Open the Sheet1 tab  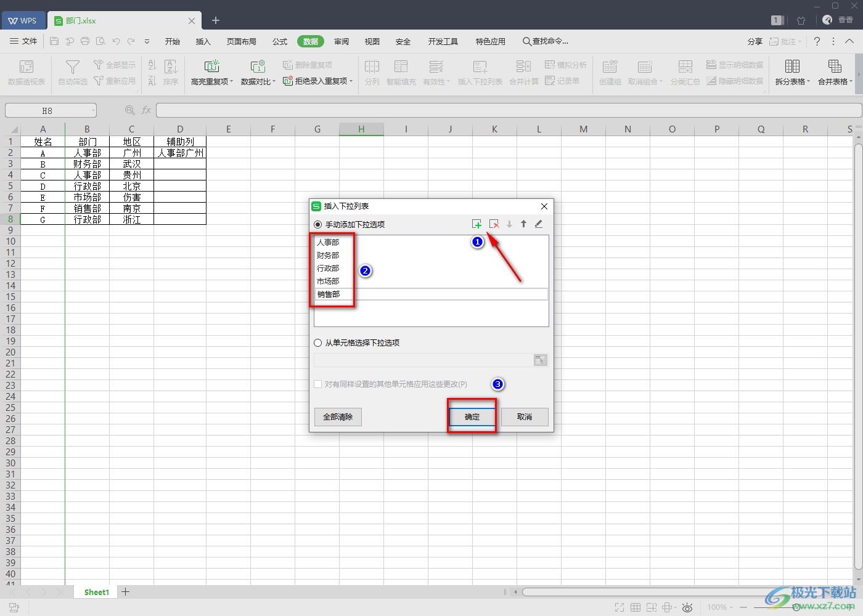[96, 592]
